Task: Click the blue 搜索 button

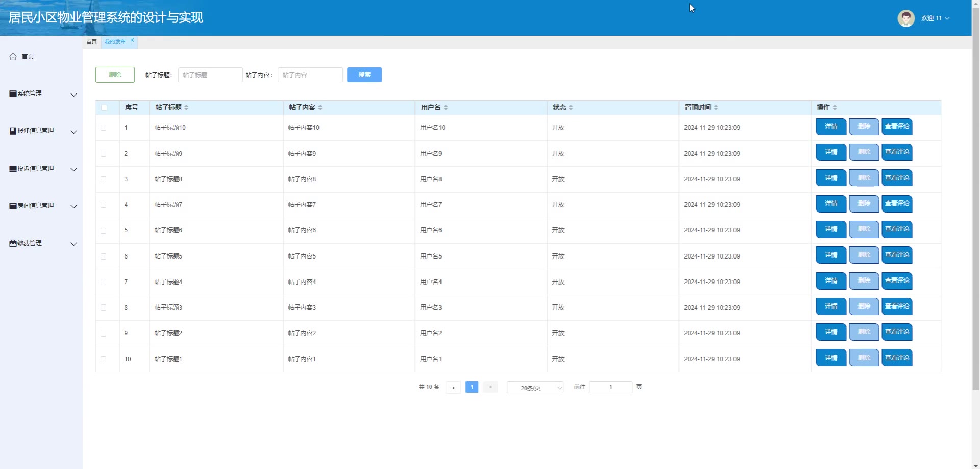Action: tap(364, 75)
